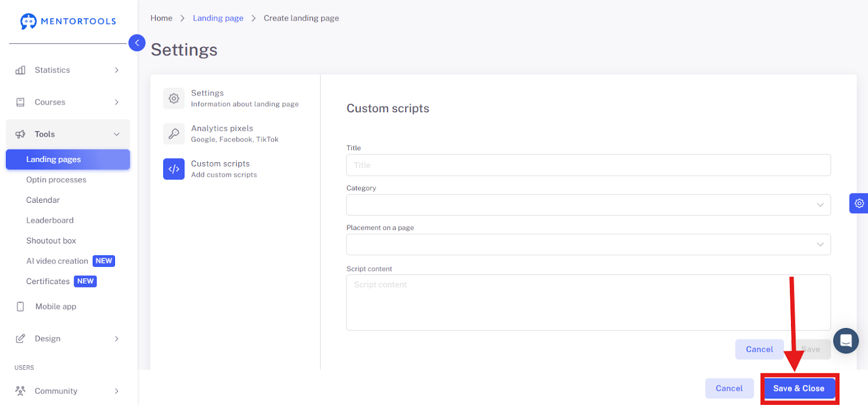Click the Create landing page breadcrumb text
The height and width of the screenshot is (405, 868).
pyautogui.click(x=301, y=18)
